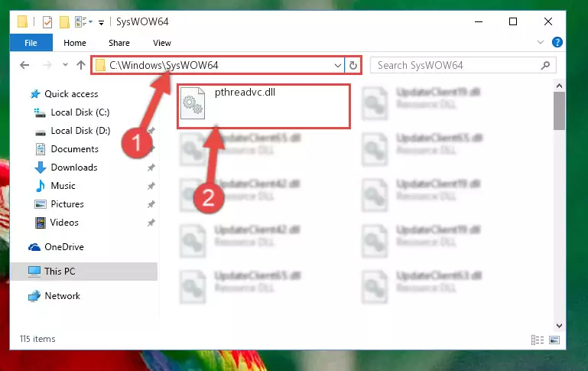
Task: Unpin Downloads using its pin icon
Action: [x=151, y=168]
